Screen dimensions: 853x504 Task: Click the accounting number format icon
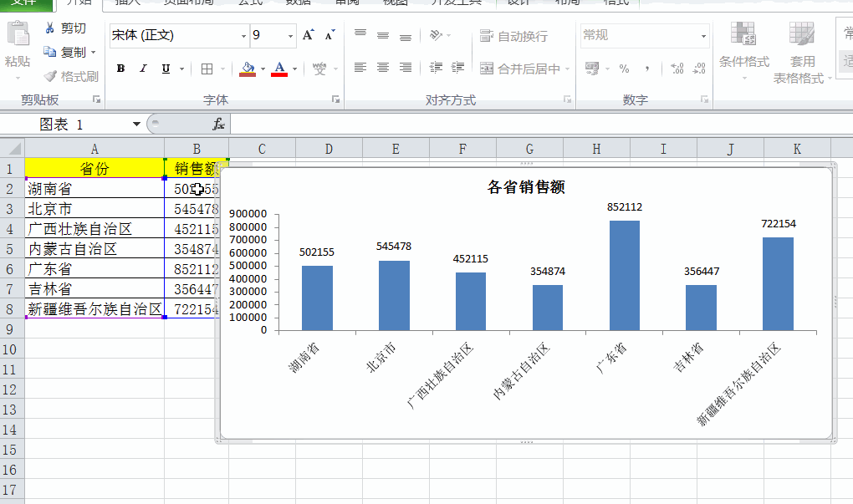coord(592,69)
